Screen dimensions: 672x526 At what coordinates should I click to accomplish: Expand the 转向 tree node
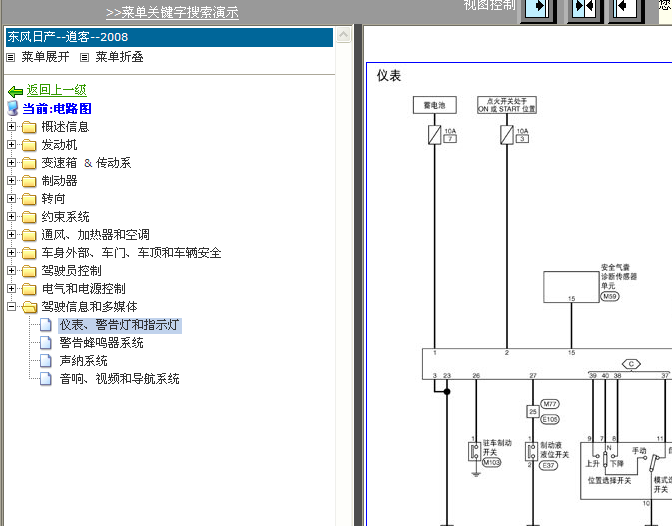pos(12,199)
